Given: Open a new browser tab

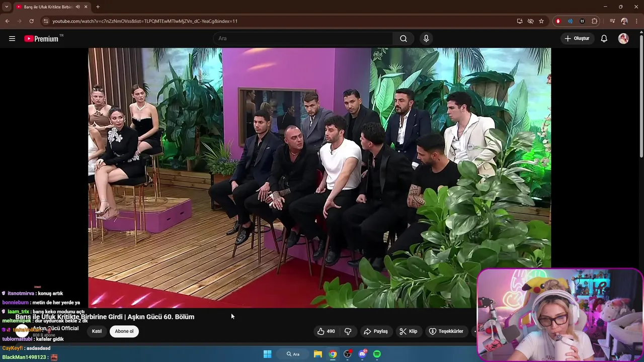Looking at the screenshot, I should click(98, 7).
